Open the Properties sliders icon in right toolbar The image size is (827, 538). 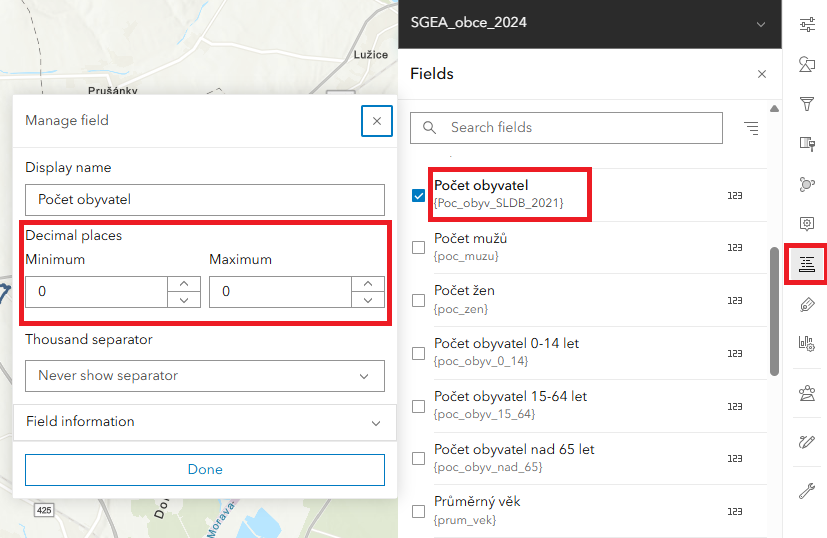pyautogui.click(x=806, y=25)
